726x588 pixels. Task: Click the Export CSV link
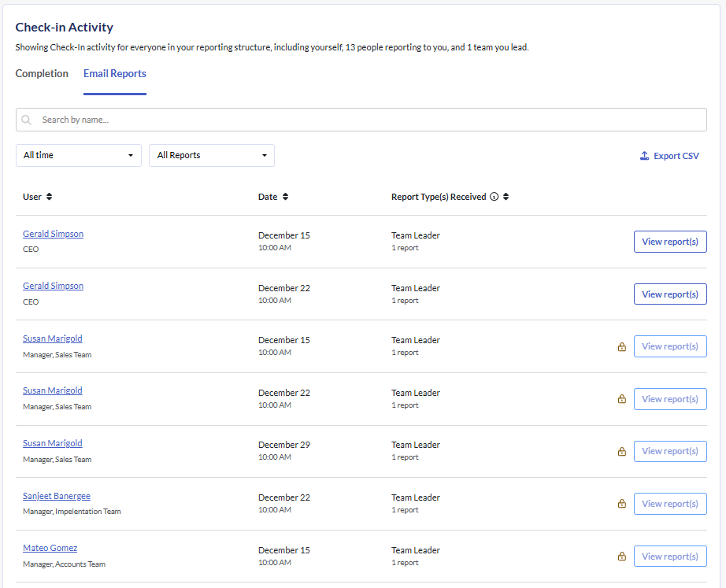tap(676, 156)
